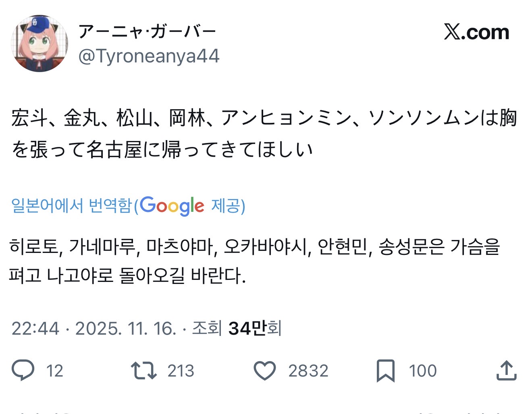
Task: Click the like count 2832
Action: 308,371
